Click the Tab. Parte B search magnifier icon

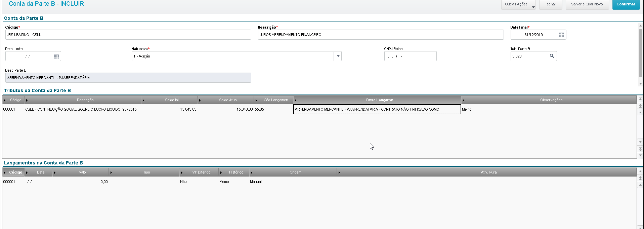(x=552, y=56)
